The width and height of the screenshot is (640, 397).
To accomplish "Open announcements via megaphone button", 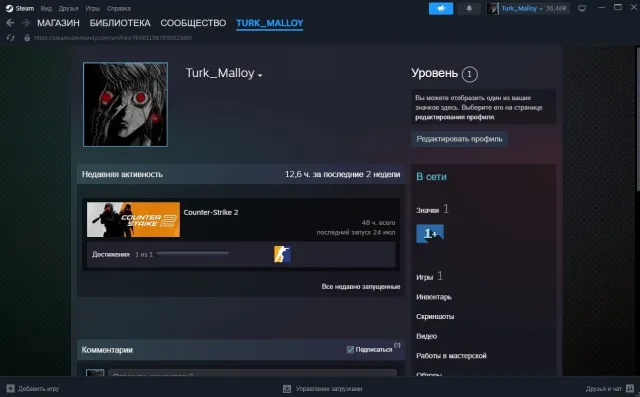I will click(441, 8).
